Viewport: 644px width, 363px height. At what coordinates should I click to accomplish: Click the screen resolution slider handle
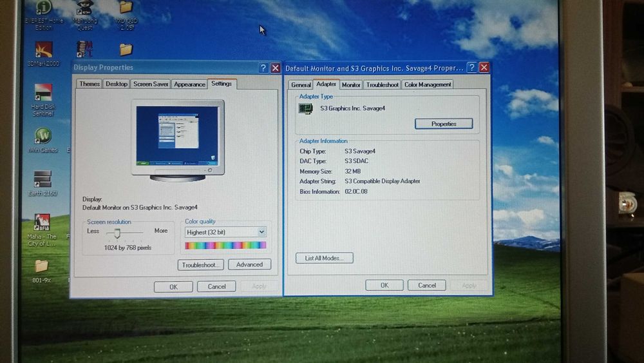[117, 233]
